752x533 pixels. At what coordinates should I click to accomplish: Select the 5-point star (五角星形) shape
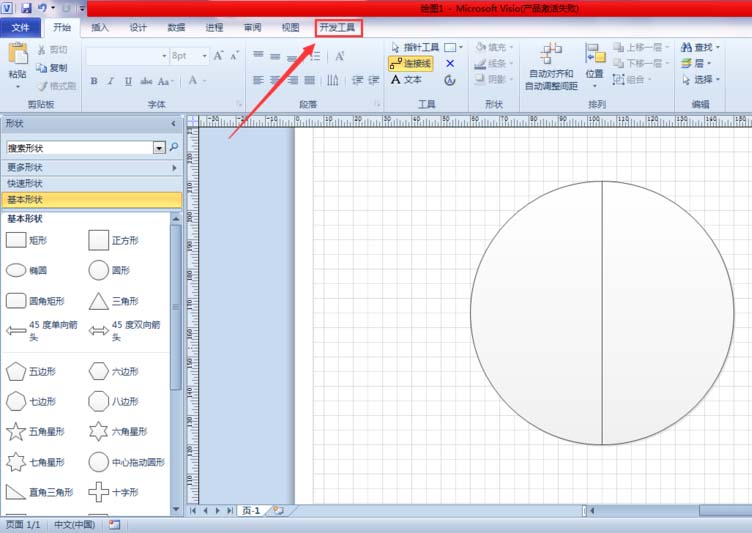(35, 432)
